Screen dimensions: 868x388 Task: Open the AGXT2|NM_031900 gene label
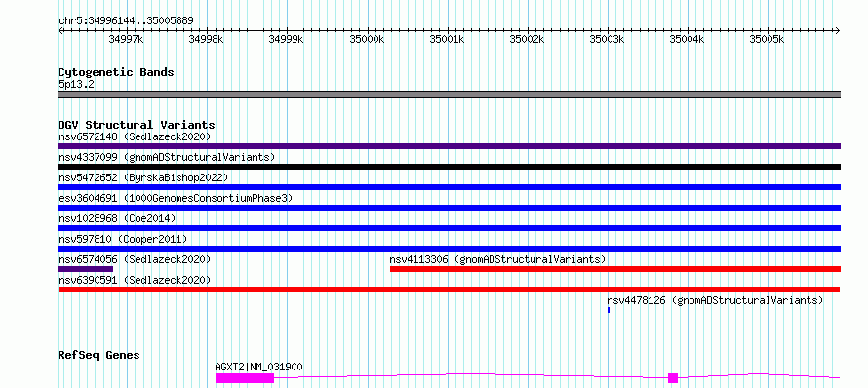point(259,367)
